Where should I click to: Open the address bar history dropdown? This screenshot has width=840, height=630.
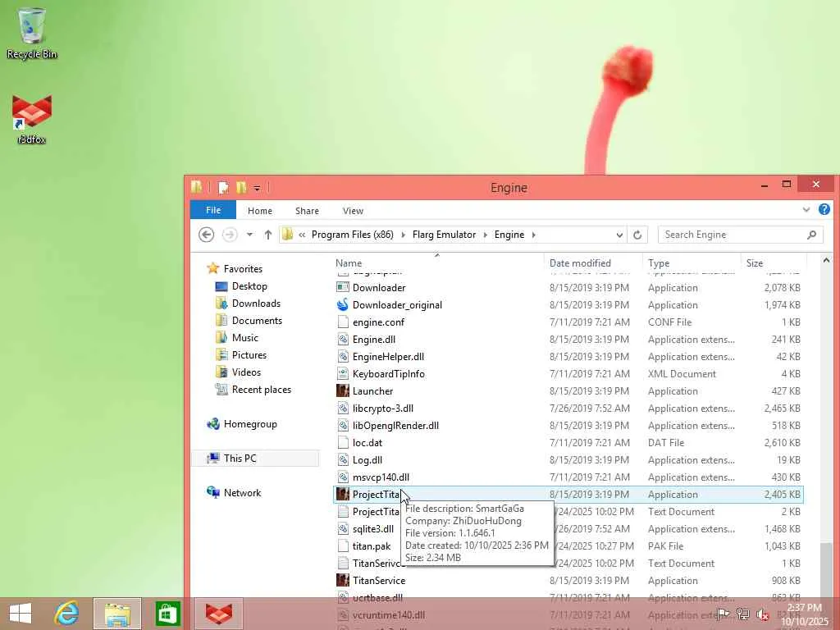click(619, 235)
